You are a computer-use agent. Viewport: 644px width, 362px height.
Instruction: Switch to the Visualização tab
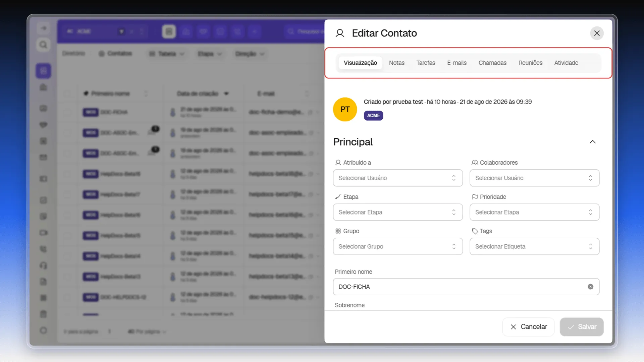coord(360,63)
